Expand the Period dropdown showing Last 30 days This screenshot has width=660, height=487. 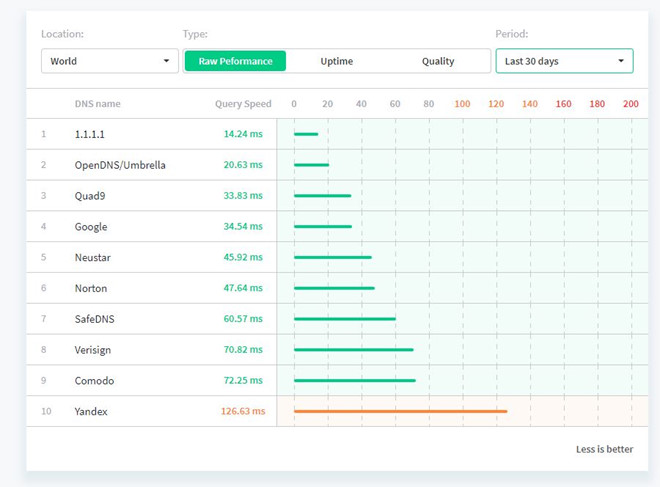[x=564, y=61]
